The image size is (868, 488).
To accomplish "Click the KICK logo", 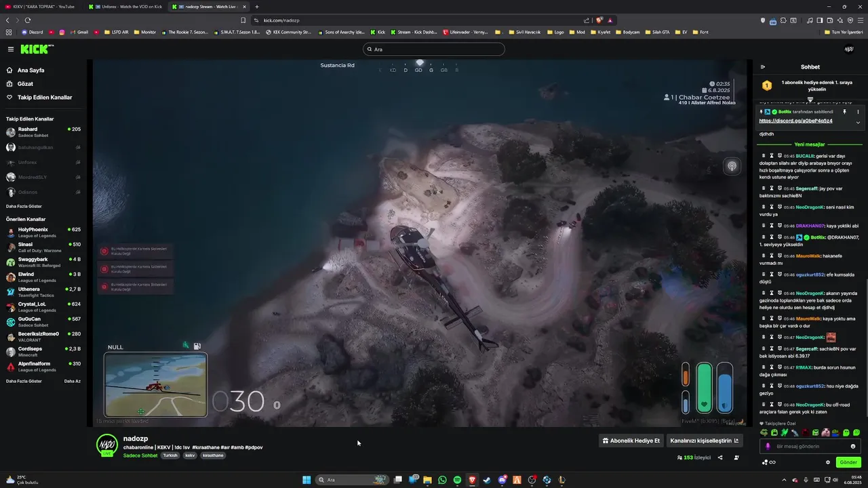I will point(36,49).
